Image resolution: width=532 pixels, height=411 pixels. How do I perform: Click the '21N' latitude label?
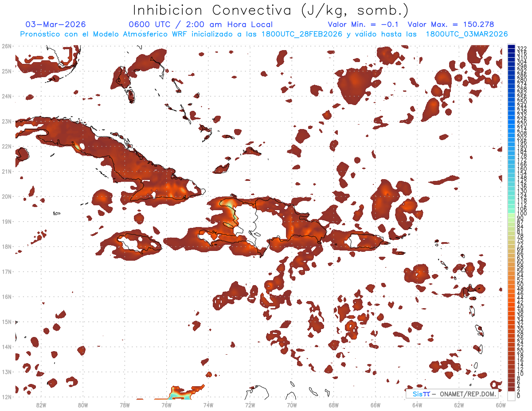click(7, 171)
